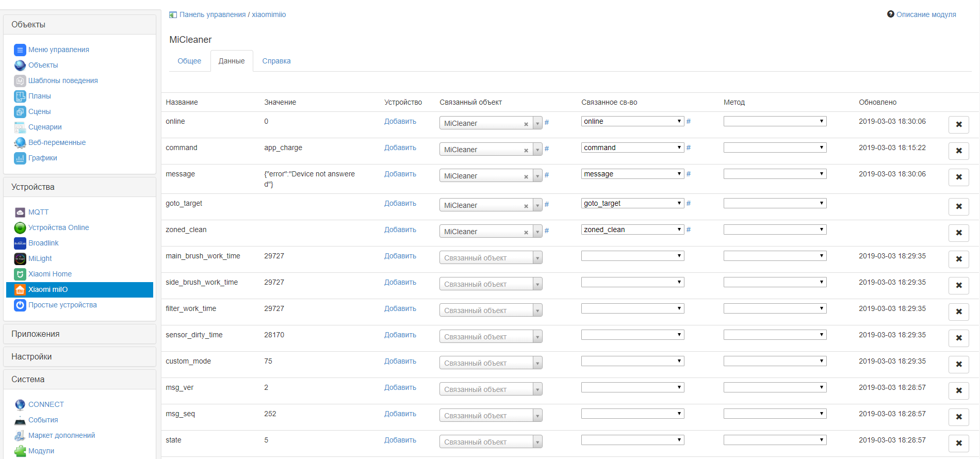980x459 pixels.
Task: Open Панель управления breadcrumb link
Action: 212,14
